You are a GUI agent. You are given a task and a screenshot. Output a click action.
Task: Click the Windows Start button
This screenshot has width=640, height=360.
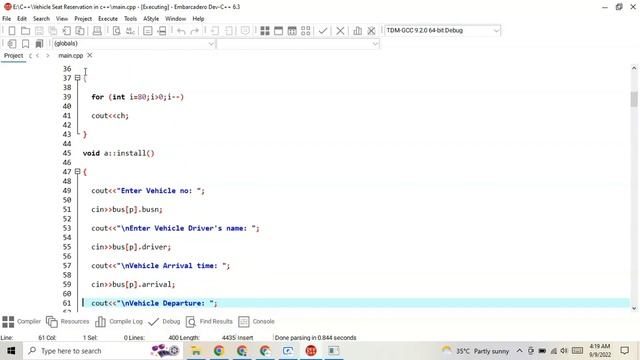[11, 351]
